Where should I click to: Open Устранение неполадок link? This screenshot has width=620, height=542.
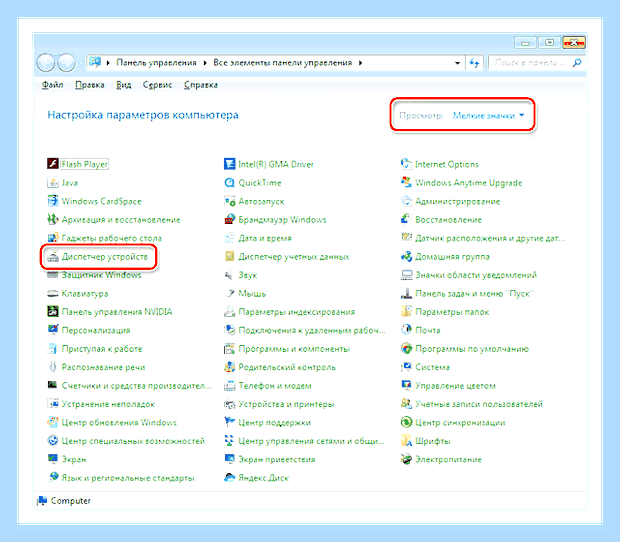108,404
